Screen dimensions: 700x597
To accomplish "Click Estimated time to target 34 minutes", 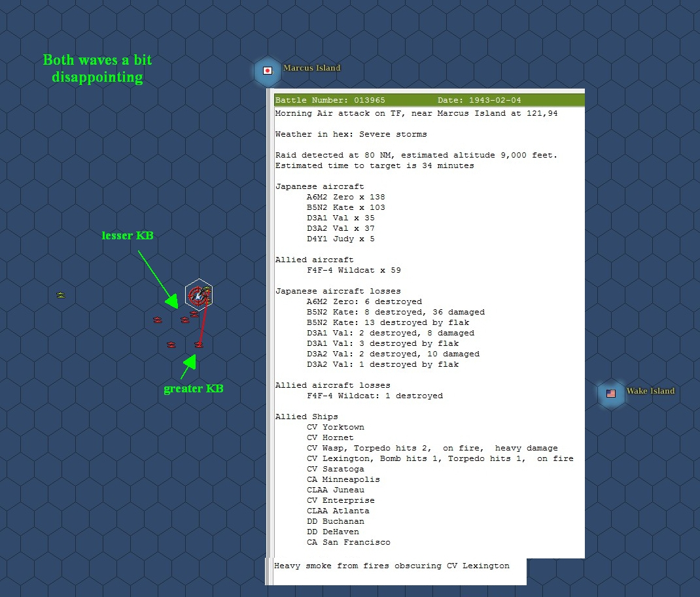I will click(x=375, y=165).
